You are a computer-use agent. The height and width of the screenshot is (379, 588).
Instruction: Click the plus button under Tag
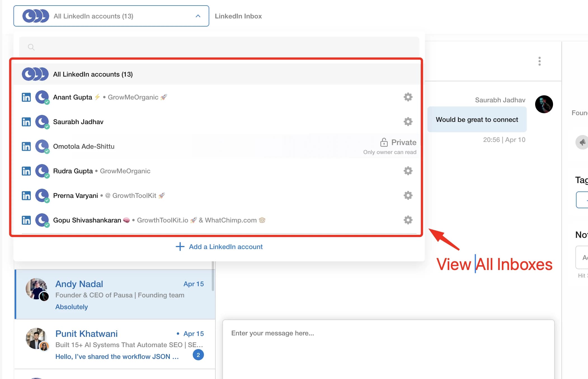pos(585,200)
